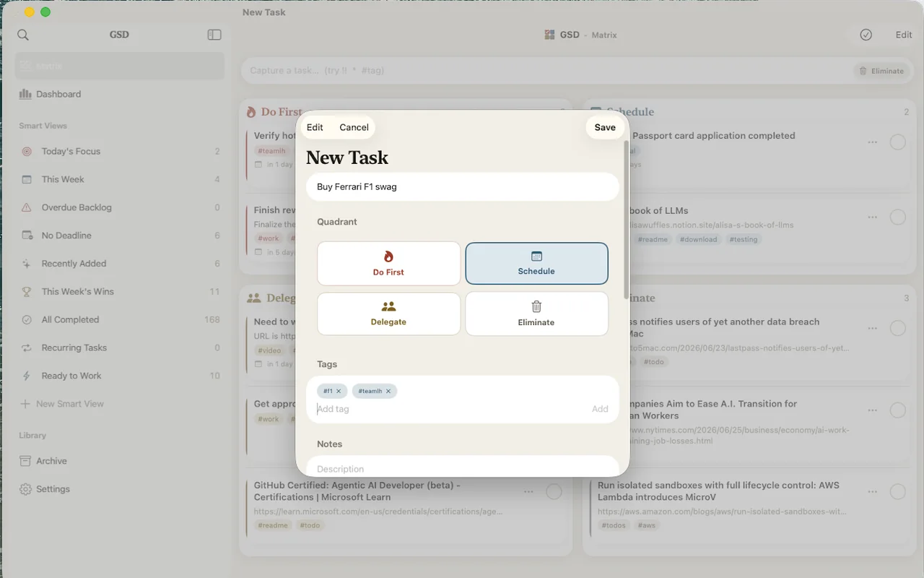Click the Settings gear icon
This screenshot has width=924, height=578.
[25, 489]
